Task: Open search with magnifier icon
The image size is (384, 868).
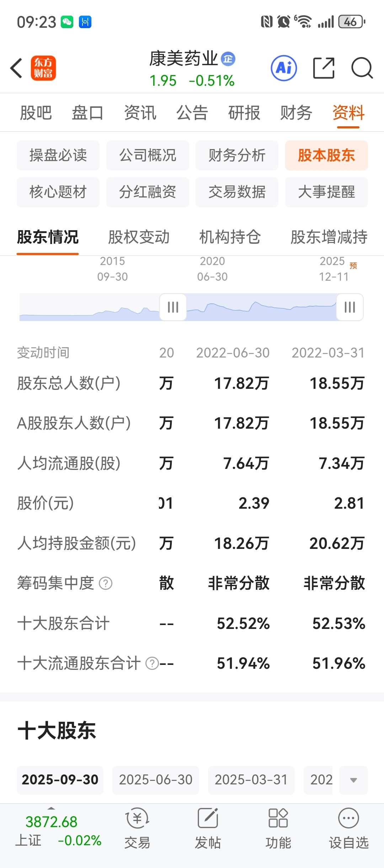Action: point(362,68)
